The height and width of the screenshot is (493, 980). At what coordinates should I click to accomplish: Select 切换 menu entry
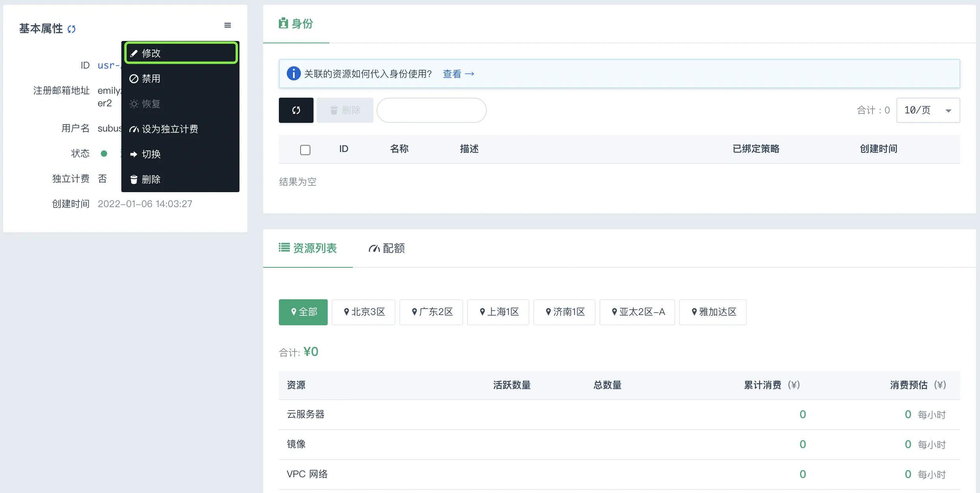180,154
